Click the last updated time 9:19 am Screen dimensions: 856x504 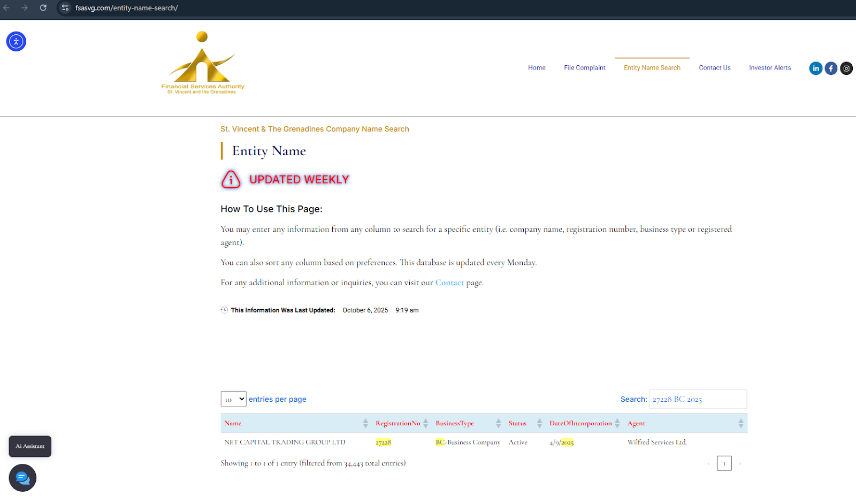tap(407, 310)
